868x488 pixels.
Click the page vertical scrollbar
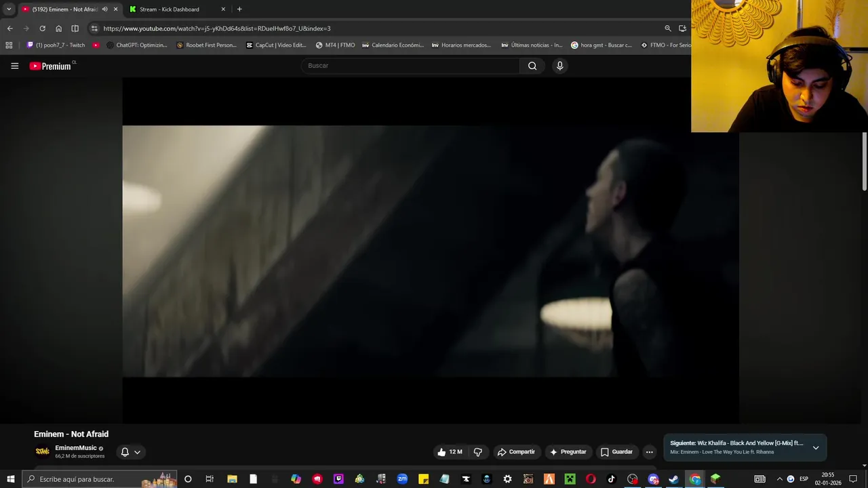865,161
